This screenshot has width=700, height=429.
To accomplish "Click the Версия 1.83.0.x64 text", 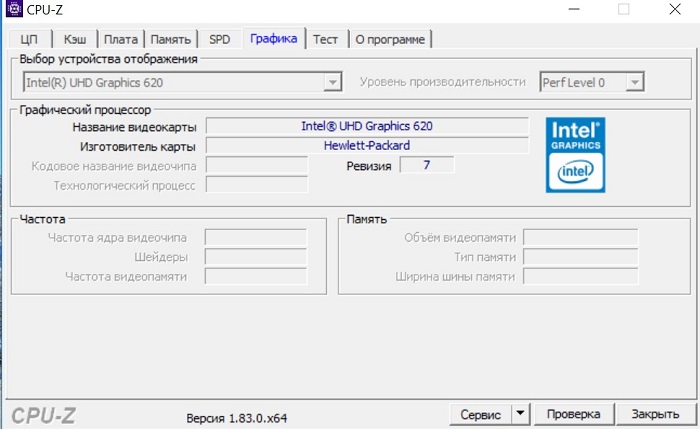I will 237,418.
